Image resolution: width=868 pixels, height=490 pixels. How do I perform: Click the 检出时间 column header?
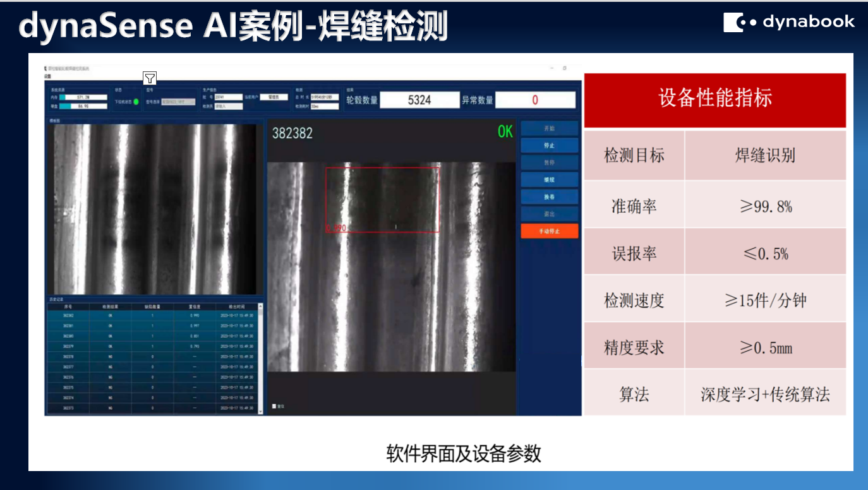237,307
